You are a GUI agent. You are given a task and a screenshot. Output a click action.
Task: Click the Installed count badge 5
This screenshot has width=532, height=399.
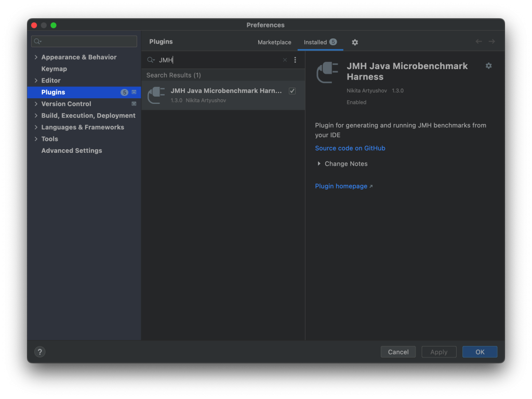click(333, 42)
